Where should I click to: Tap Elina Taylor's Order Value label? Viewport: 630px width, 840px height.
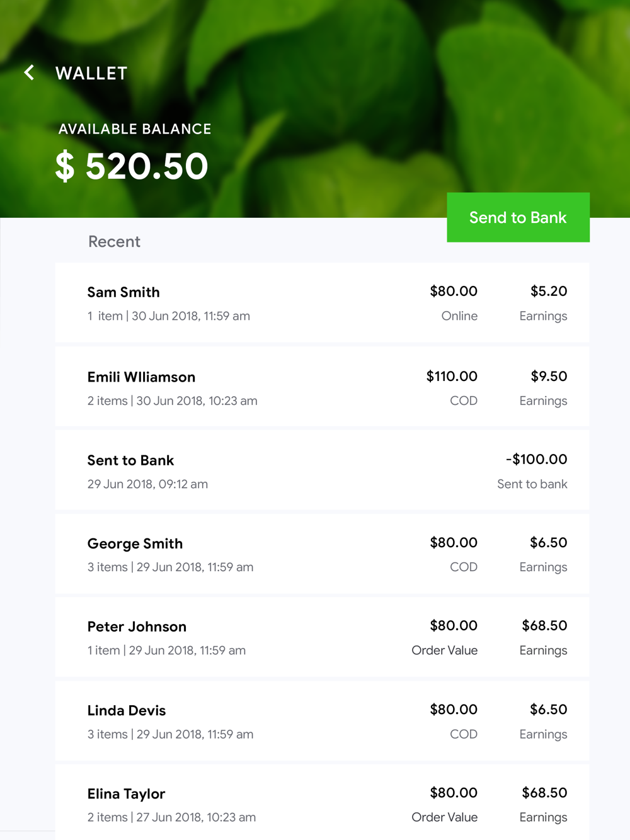click(x=444, y=817)
